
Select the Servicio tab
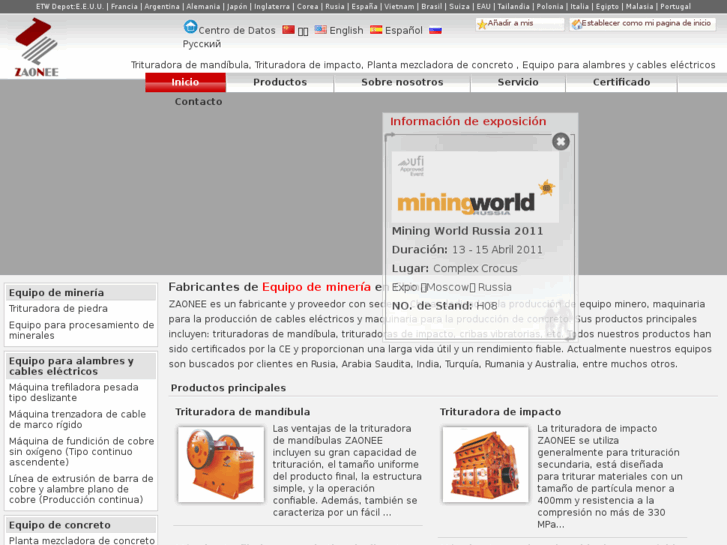518,82
